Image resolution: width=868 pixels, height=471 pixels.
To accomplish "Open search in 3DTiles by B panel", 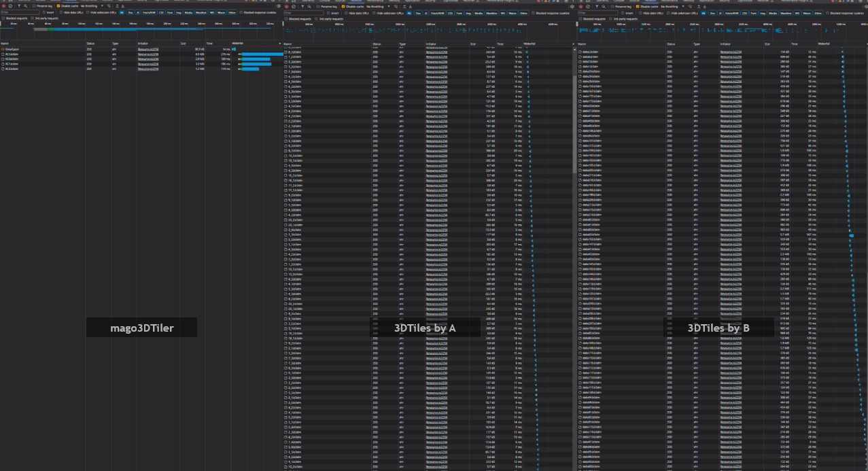I will (x=604, y=7).
